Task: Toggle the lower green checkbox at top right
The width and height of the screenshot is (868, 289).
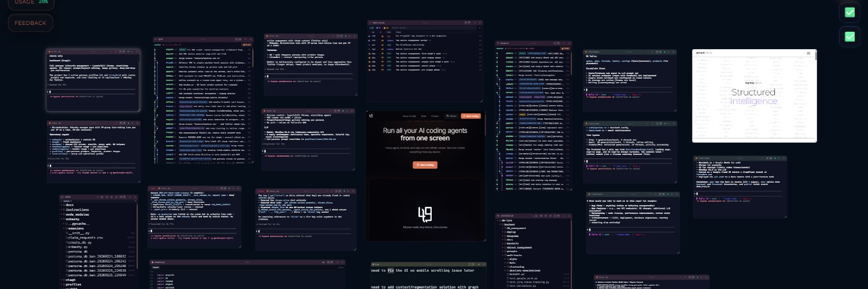Action: [x=849, y=36]
